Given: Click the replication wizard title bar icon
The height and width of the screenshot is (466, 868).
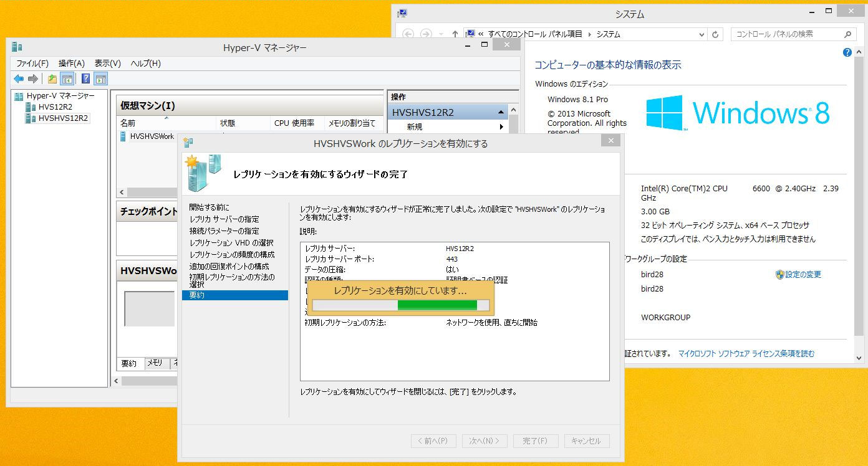Looking at the screenshot, I should tap(188, 143).
